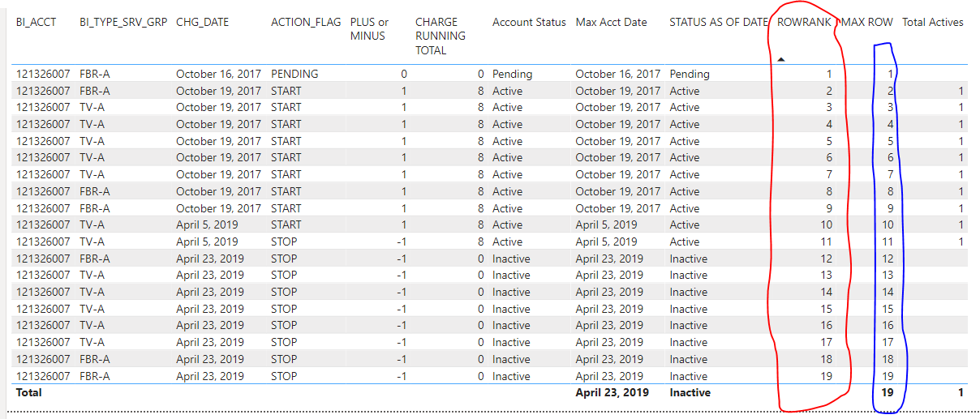Click MAX ROW cell with value 13

pos(888,275)
